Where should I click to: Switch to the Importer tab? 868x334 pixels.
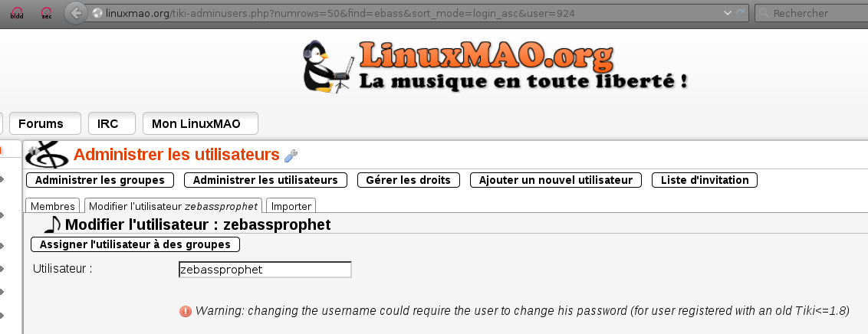[291, 206]
